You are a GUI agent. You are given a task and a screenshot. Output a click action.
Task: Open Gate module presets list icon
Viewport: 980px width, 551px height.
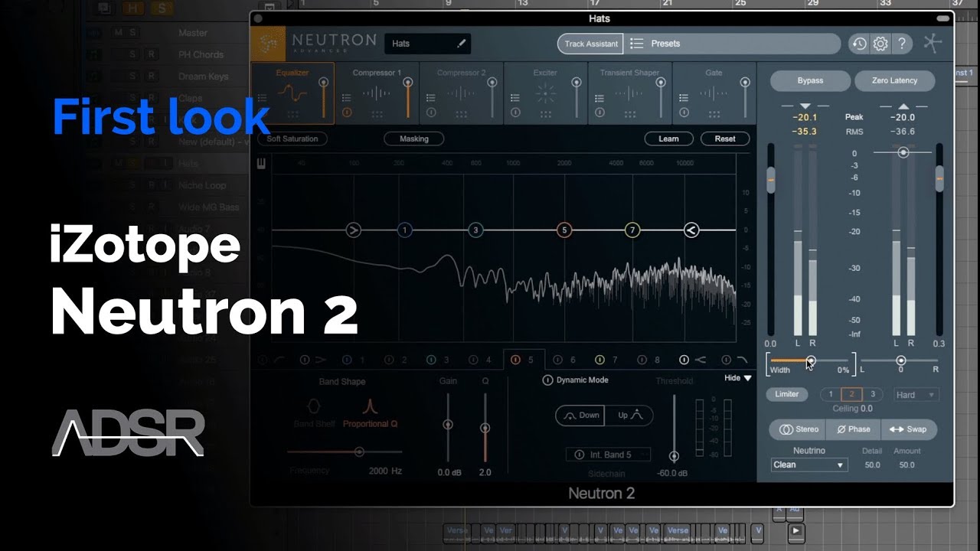pos(683,98)
